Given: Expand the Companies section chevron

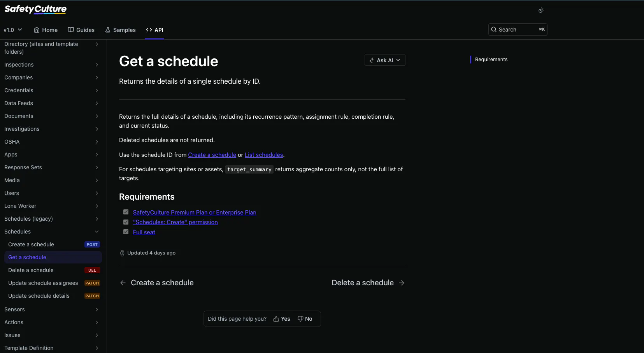Looking at the screenshot, I should [x=97, y=77].
